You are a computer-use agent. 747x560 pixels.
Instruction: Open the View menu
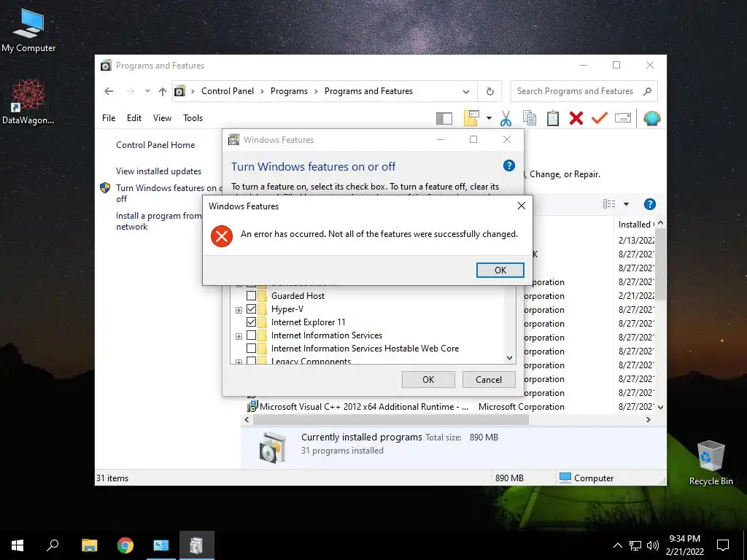pyautogui.click(x=162, y=117)
